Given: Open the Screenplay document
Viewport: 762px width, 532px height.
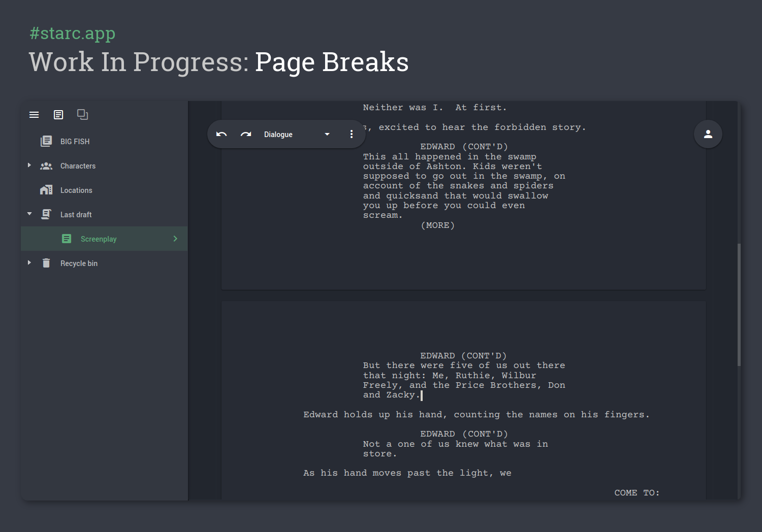Looking at the screenshot, I should point(104,239).
